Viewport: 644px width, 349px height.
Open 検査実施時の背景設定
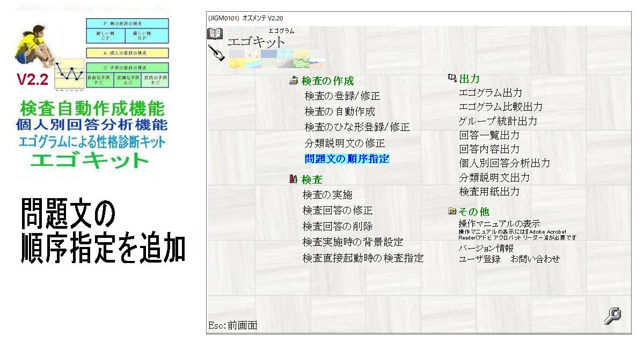(353, 243)
